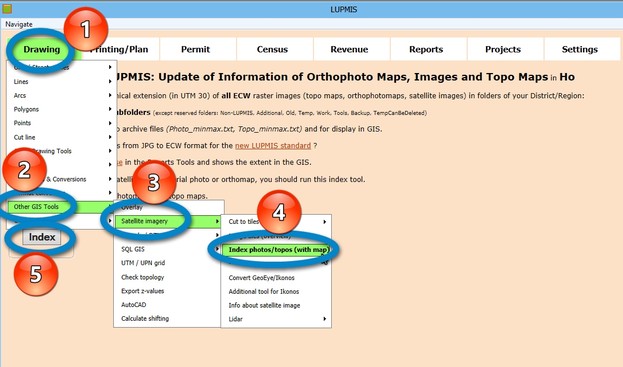
Task: Go to the Reports tab
Action: pos(426,49)
